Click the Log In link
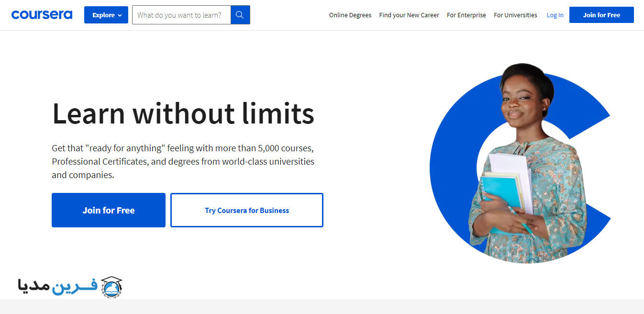Viewport: 644px width, 314px height. (x=555, y=15)
